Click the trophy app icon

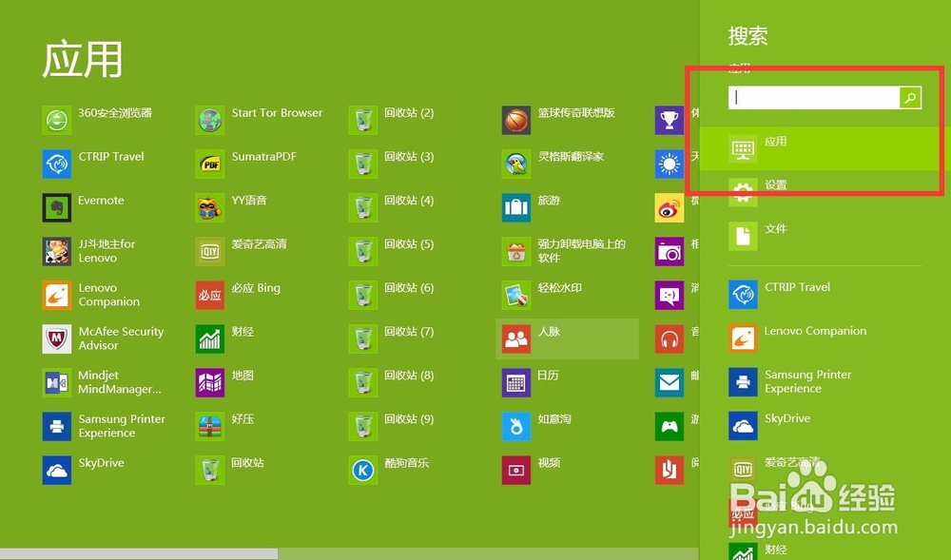tap(670, 120)
